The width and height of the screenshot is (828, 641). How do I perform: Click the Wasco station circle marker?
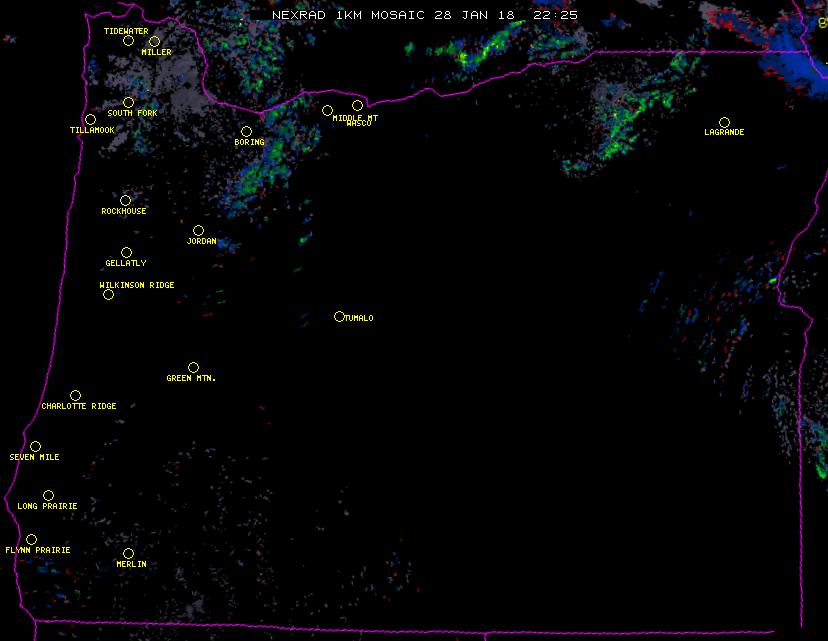357,105
